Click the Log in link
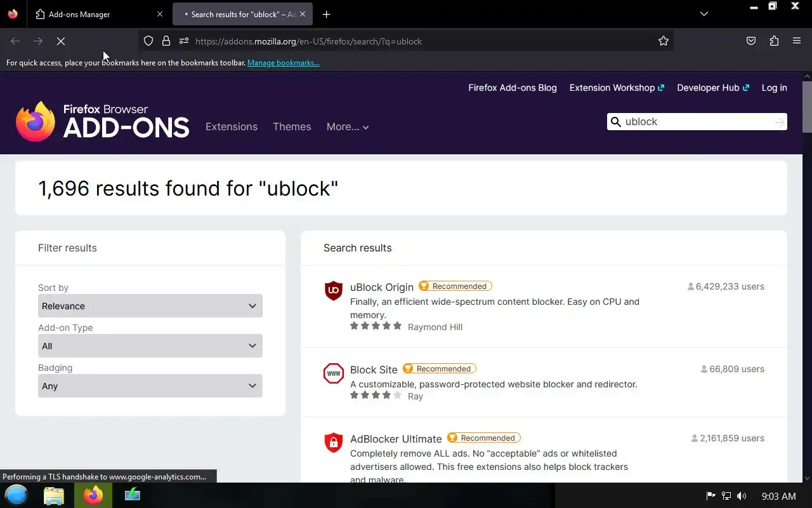Image resolution: width=812 pixels, height=508 pixels. (774, 88)
